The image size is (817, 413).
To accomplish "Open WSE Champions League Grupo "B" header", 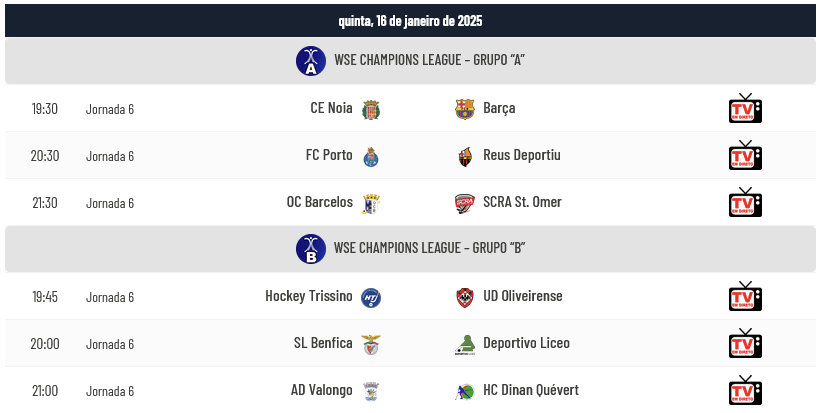I will pyautogui.click(x=410, y=248).
